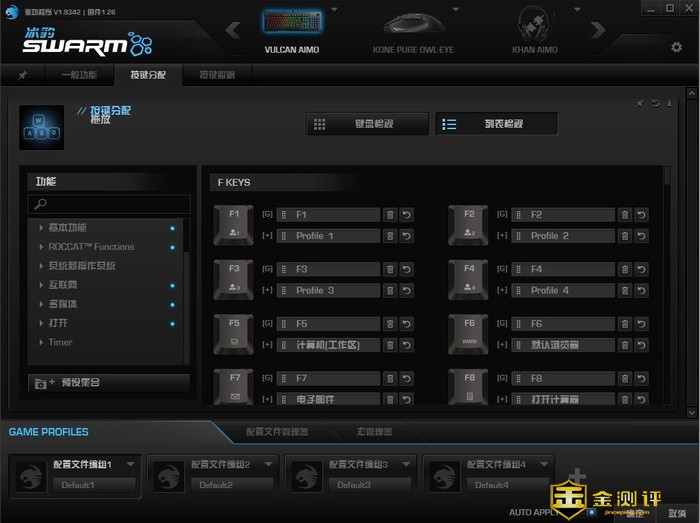Open the 一般功能 tab

(x=79, y=75)
